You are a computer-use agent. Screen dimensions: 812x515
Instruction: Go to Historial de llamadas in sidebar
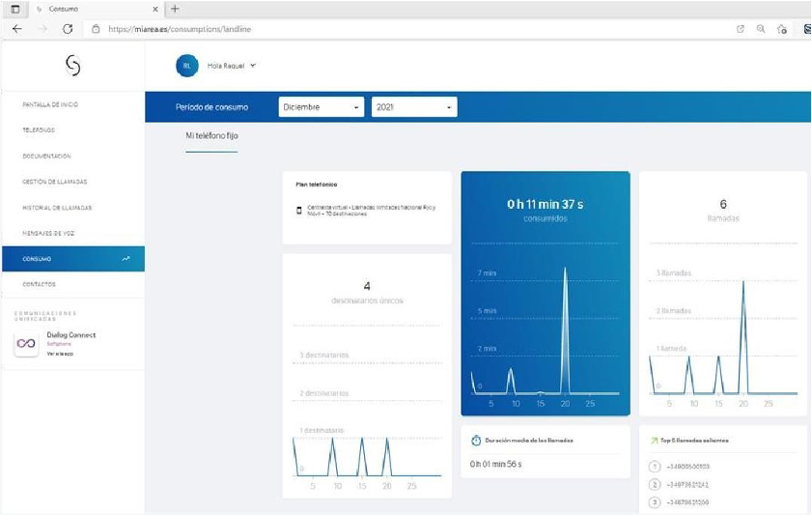[57, 208]
